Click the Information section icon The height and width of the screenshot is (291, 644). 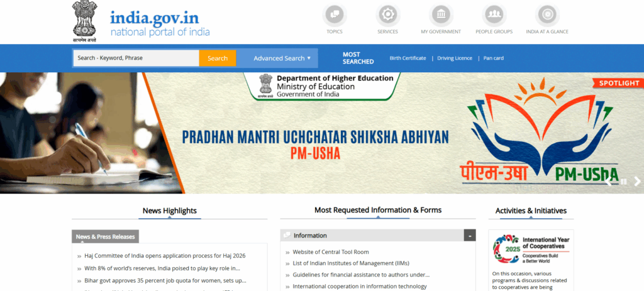pos(287,235)
